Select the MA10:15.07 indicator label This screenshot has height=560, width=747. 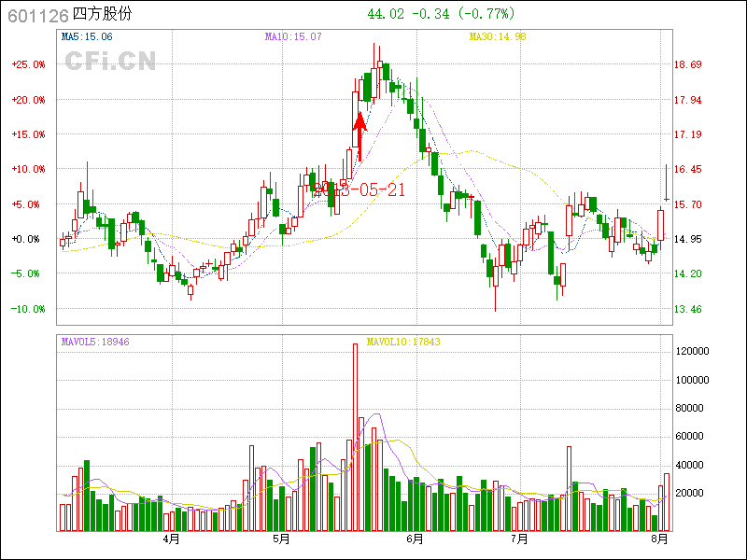pyautogui.click(x=293, y=36)
